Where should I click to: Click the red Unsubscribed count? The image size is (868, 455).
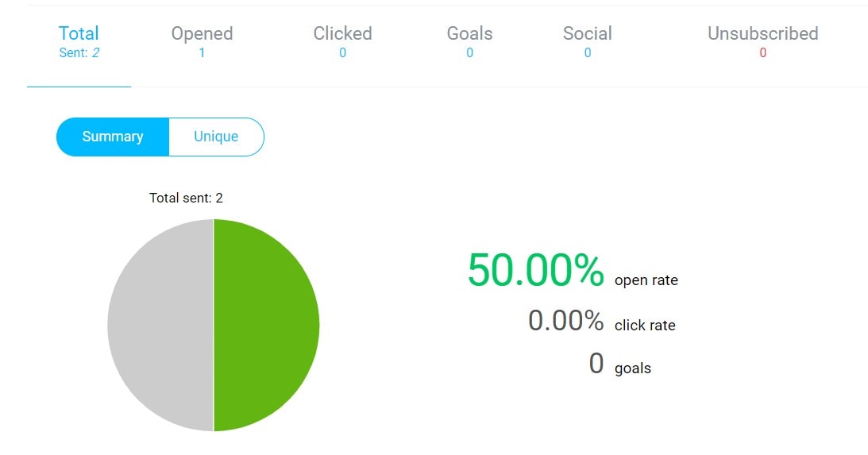[x=763, y=53]
